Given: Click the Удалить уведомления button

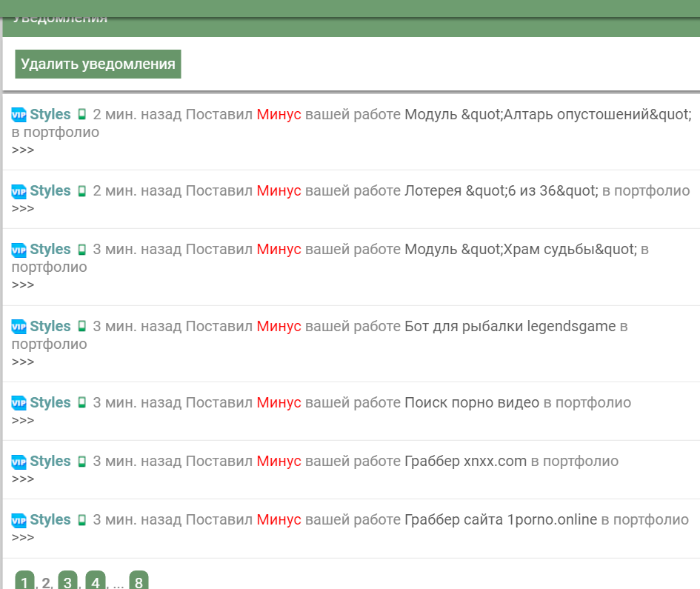Looking at the screenshot, I should point(98,64).
